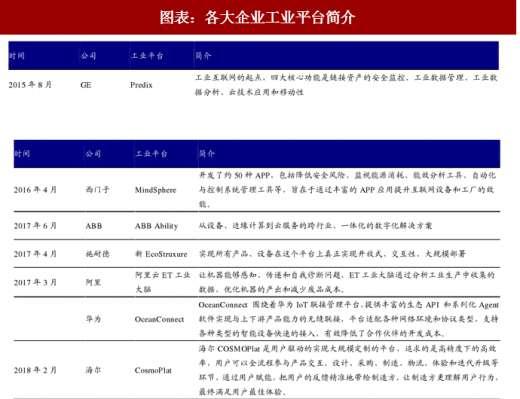Click the 2016年4月 date cell
The image size is (520, 399).
pos(35,190)
